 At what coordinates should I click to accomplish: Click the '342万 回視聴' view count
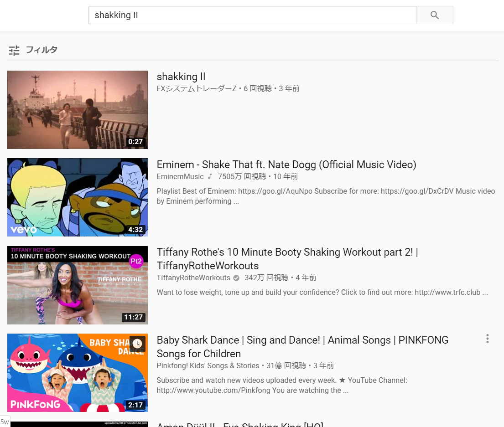[x=266, y=278]
